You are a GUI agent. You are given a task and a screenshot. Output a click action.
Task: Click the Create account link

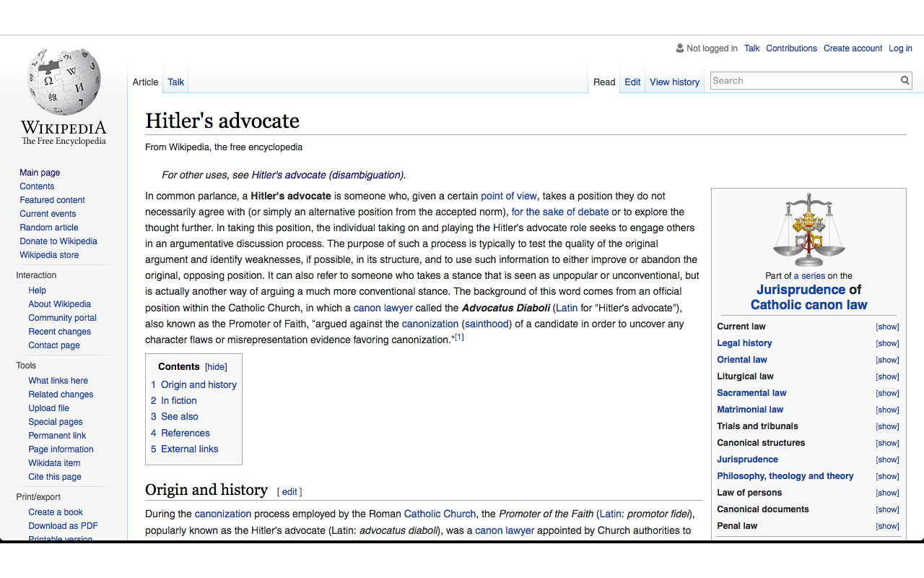pos(853,48)
